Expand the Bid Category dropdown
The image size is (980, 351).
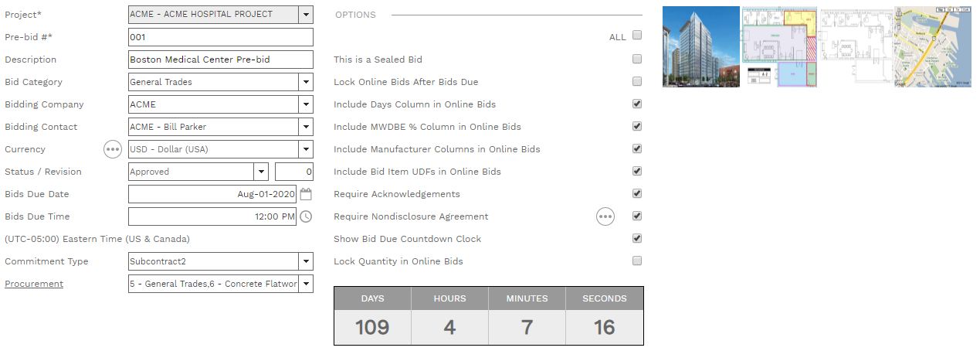point(306,82)
